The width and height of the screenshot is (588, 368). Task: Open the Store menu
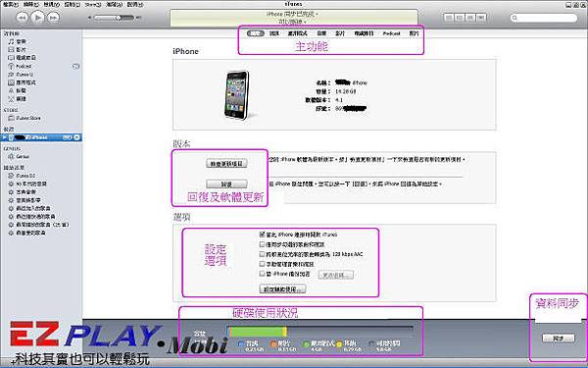click(93, 5)
